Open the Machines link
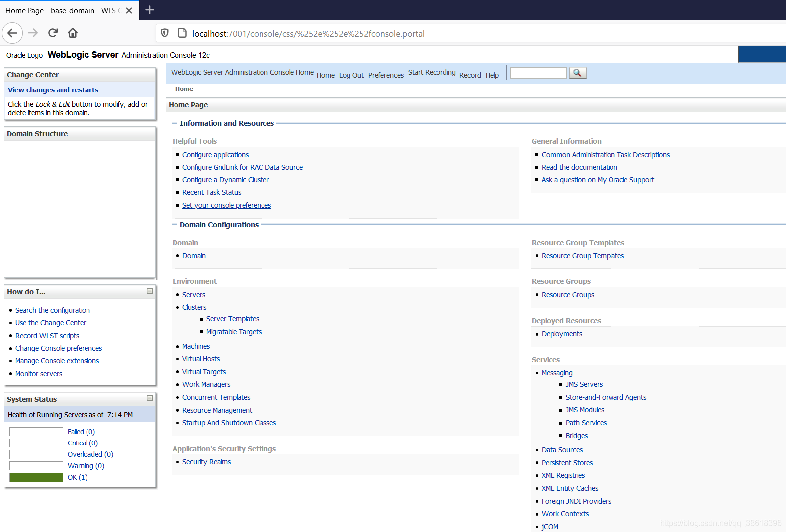The width and height of the screenshot is (786, 532). pos(196,346)
